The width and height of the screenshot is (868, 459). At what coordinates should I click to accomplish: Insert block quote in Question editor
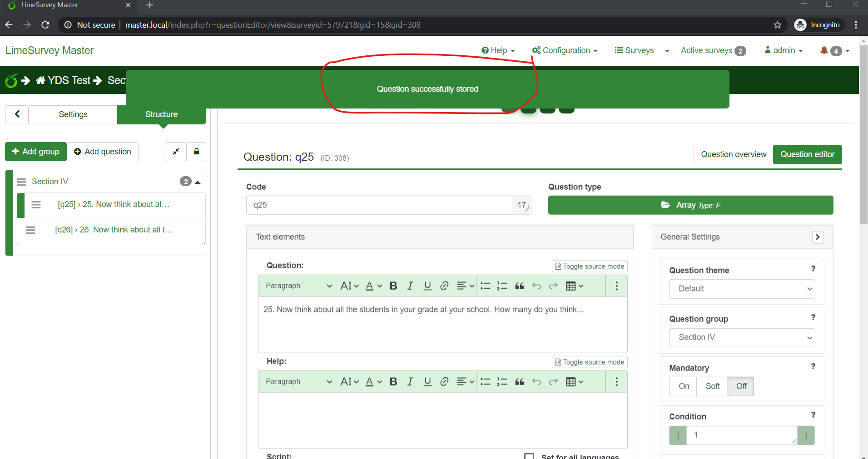(x=520, y=286)
